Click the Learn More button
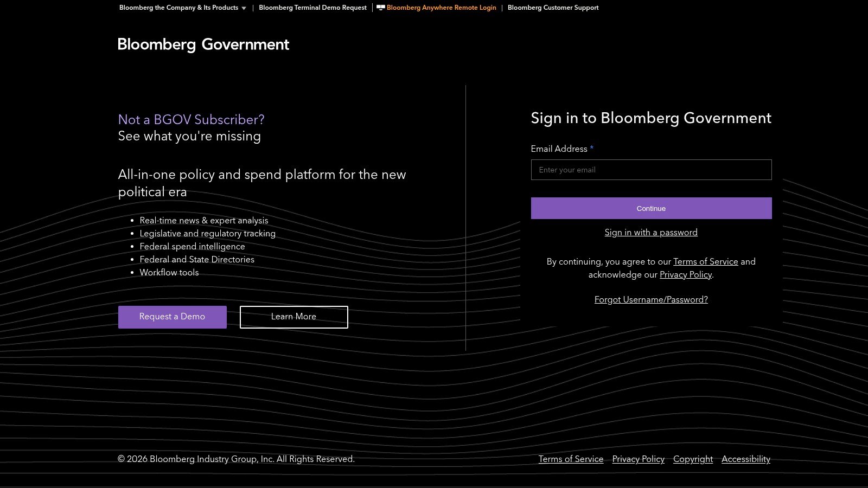This screenshot has width=868, height=488. pos(294,317)
